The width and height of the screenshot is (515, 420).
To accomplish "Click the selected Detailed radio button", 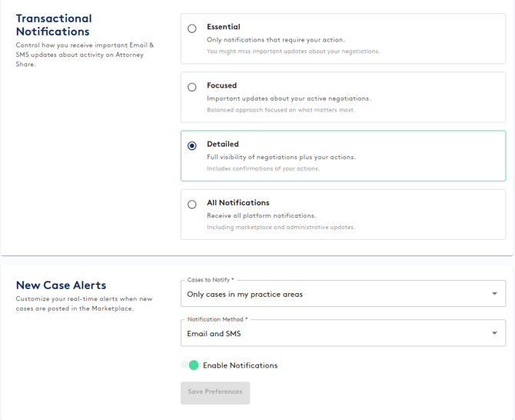I will coord(192,145).
